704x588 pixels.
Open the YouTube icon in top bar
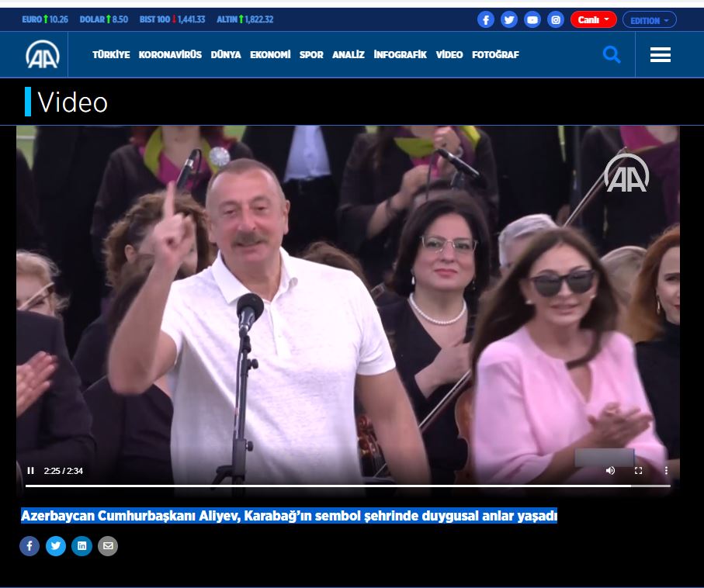pos(532,19)
